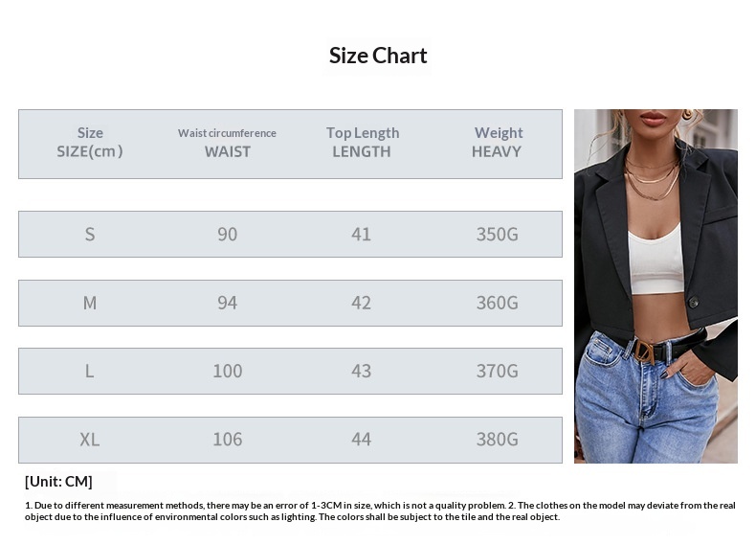756x545 pixels.
Task: Click the waist value 100
Action: (x=227, y=372)
